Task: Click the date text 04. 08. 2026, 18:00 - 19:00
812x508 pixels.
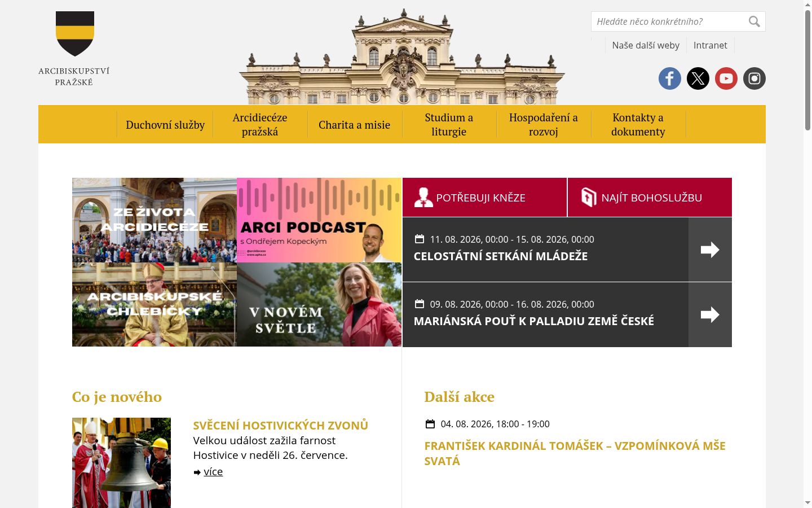Action: [x=495, y=424]
